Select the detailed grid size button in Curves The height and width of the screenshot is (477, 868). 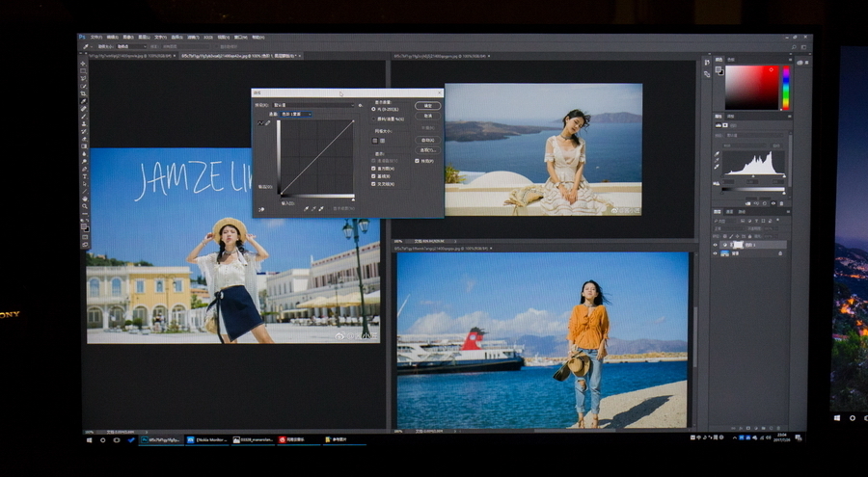383,141
